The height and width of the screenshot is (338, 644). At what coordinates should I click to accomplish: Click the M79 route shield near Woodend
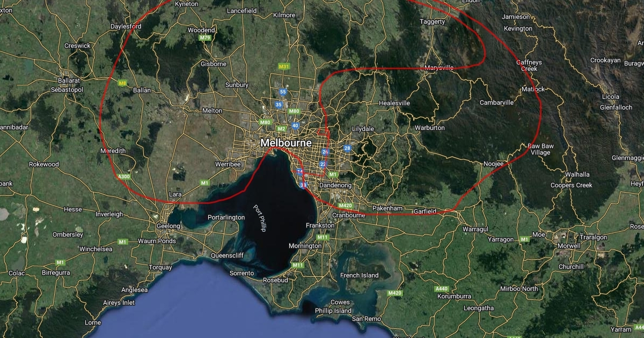point(205,38)
